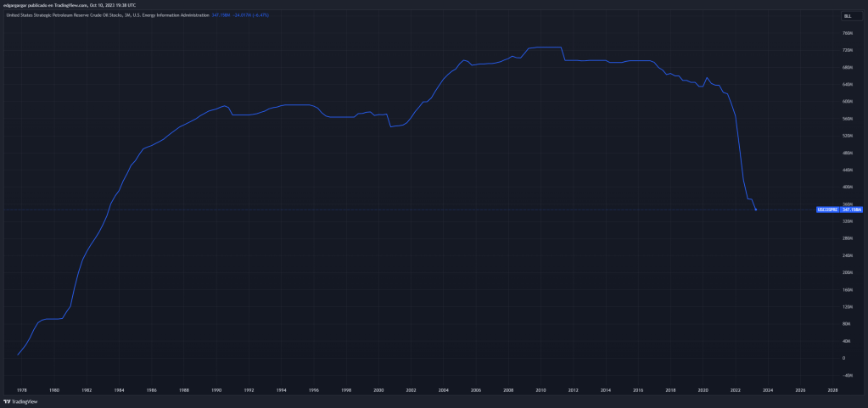Click the 0 label on price axis
Screen dimensions: 868x408
[843, 358]
